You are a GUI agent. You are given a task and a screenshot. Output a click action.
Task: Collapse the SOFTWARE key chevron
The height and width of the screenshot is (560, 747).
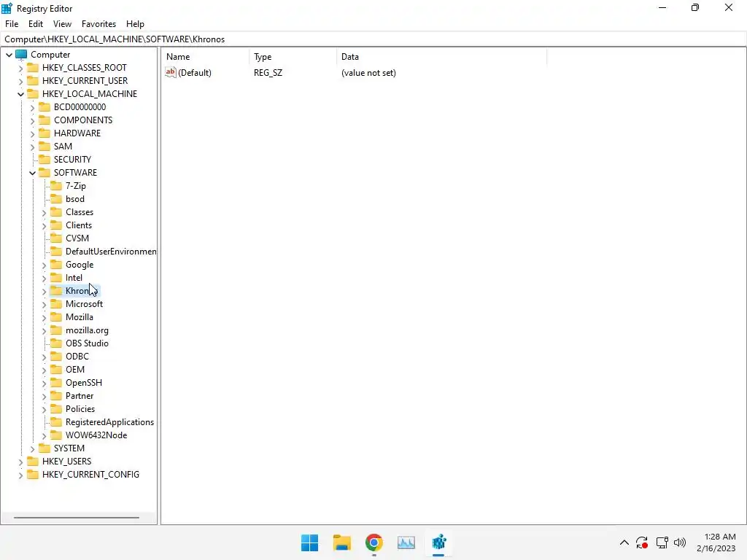[x=32, y=173]
